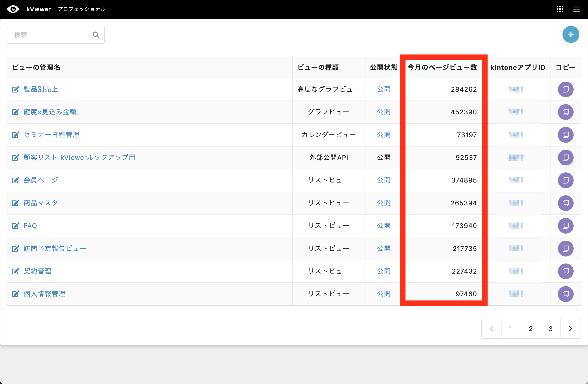Click the edit icon for 商品マスタ
This screenshot has height=384, width=588.
pos(15,203)
